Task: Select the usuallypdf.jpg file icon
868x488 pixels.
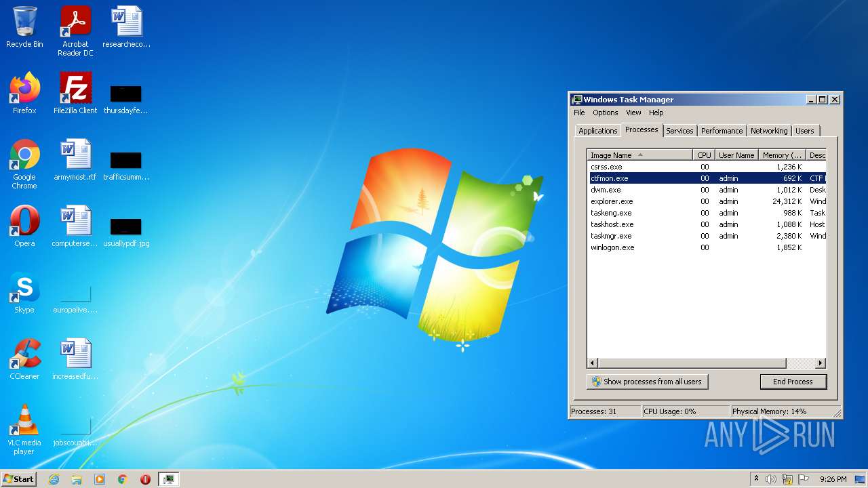Action: tap(126, 232)
